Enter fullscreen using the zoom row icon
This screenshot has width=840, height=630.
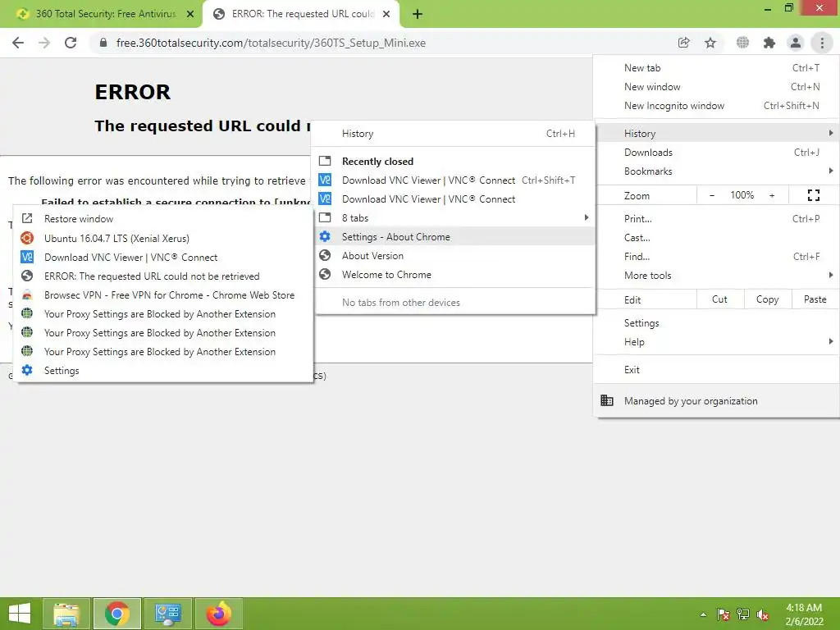click(x=814, y=195)
